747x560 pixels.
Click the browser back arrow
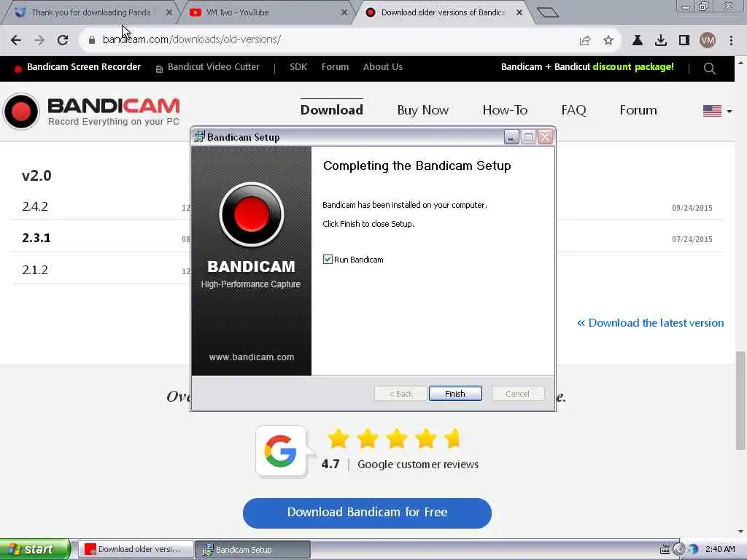(16, 40)
